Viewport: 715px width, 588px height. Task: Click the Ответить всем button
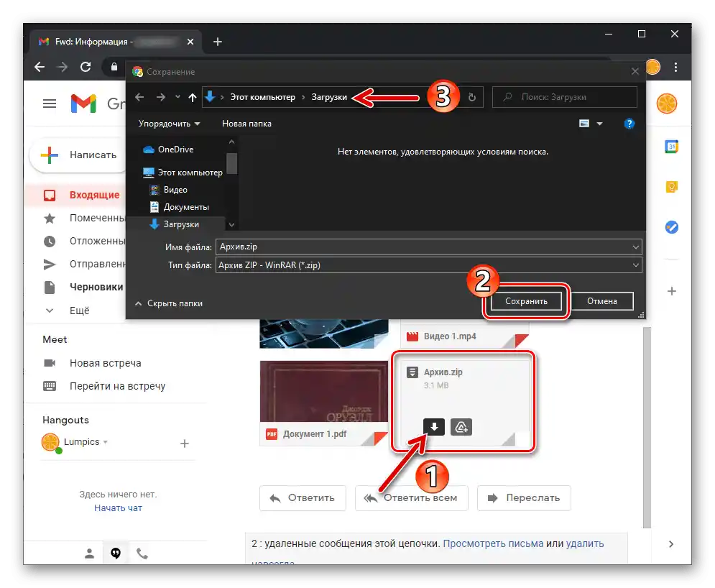pyautogui.click(x=411, y=498)
